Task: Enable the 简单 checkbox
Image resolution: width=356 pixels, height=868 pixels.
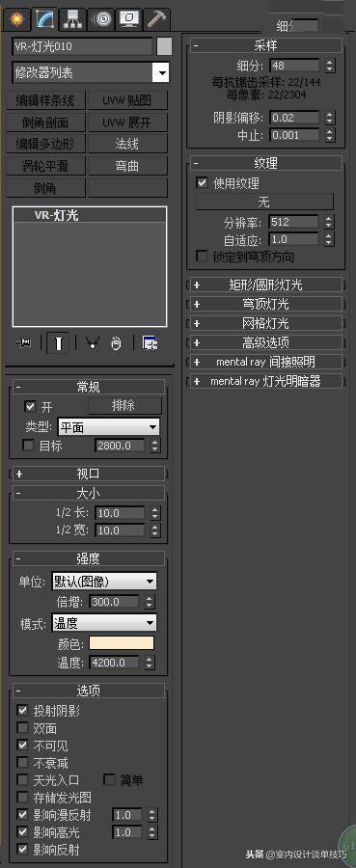Action: [110, 780]
